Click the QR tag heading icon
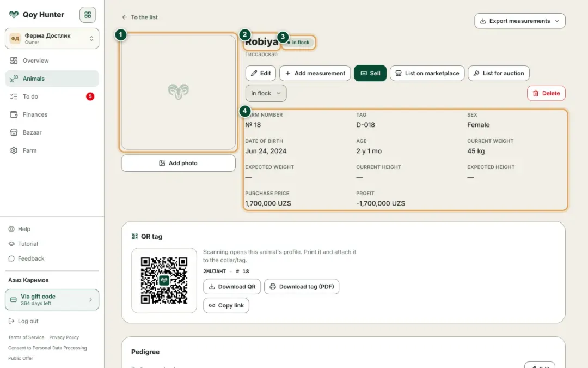 pos(134,237)
